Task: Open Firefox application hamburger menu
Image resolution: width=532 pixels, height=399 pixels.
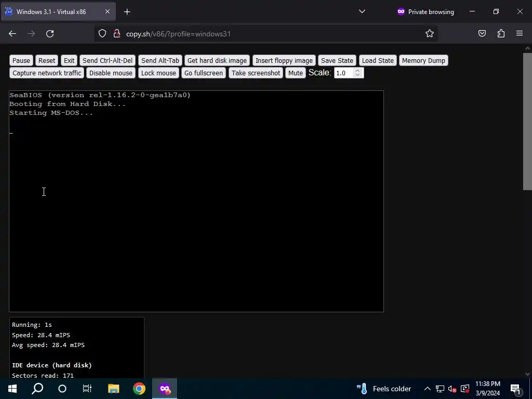Action: coord(520,34)
